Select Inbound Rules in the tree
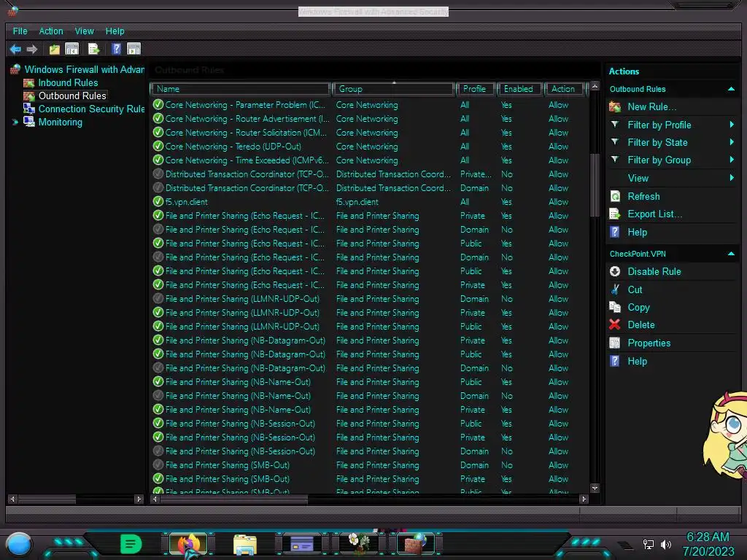The image size is (747, 560). [x=68, y=83]
